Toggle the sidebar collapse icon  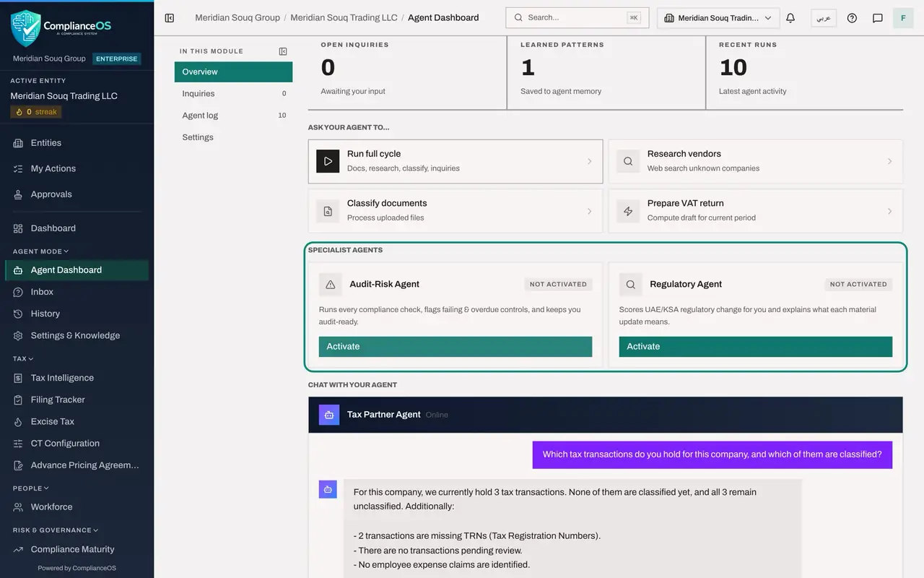170,17
